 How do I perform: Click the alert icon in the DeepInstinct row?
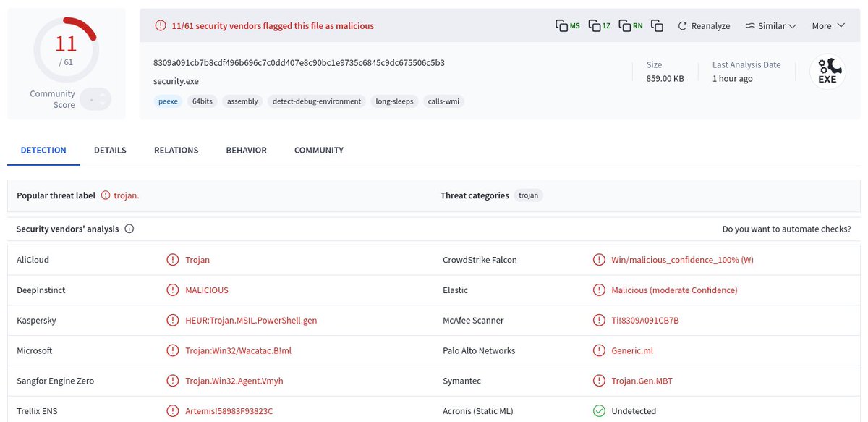tap(172, 290)
